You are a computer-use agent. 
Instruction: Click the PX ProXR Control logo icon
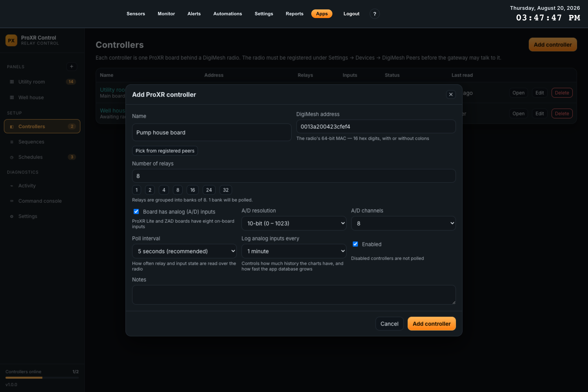click(11, 40)
